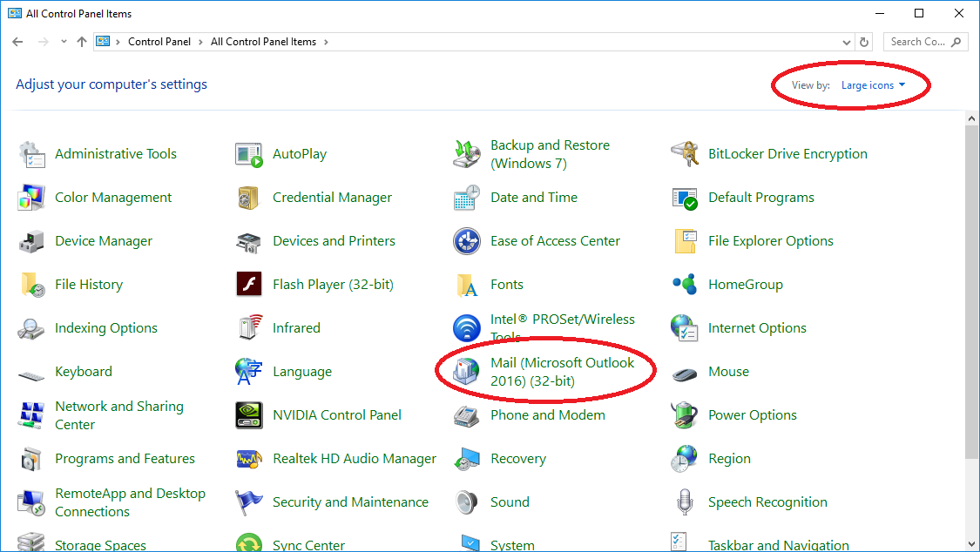Expand the Recent locations arrow next to Forward

64,42
